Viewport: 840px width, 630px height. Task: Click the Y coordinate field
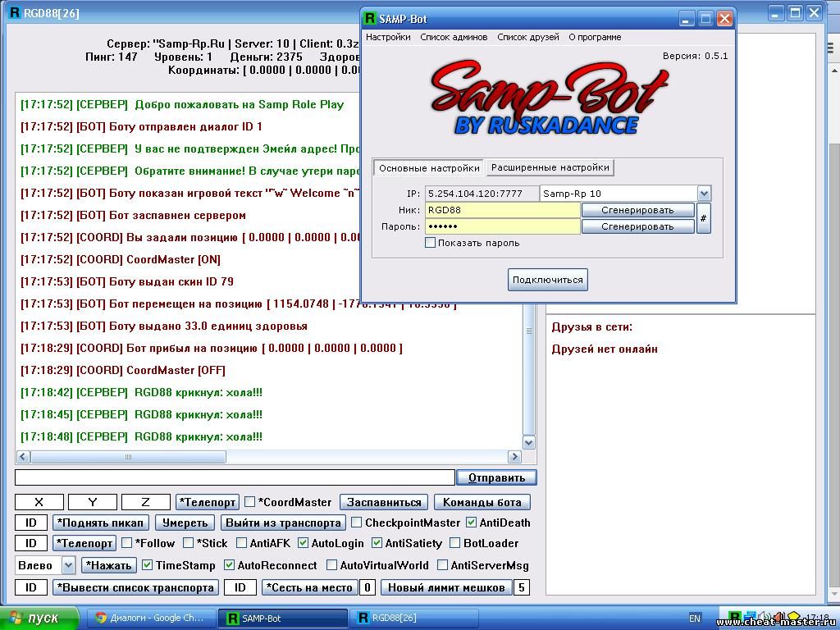(x=92, y=502)
